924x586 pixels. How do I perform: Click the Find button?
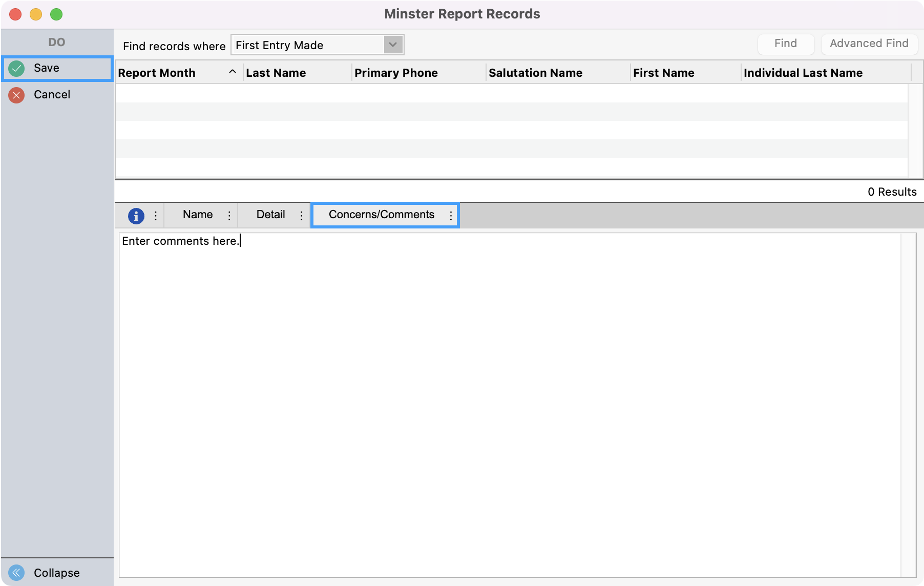coord(786,44)
